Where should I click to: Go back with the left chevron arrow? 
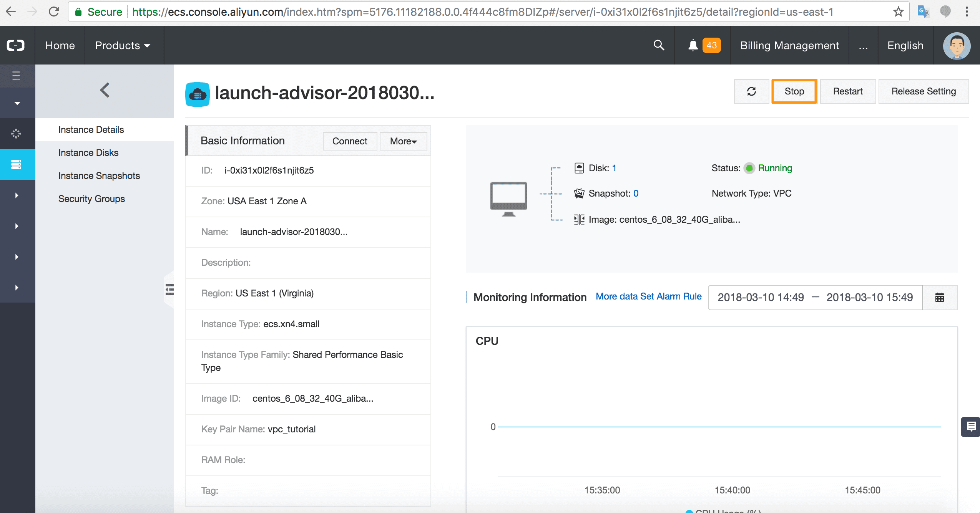[x=105, y=90]
